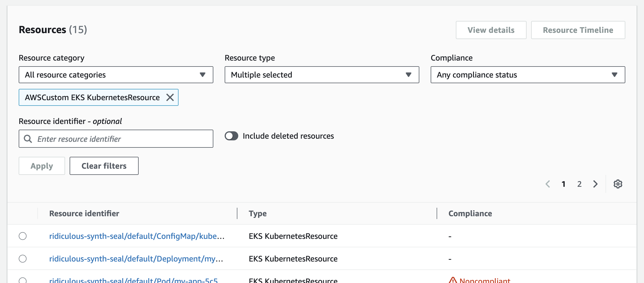Open the Resource category dropdown
Viewport: 644px width, 283px height.
(x=116, y=75)
